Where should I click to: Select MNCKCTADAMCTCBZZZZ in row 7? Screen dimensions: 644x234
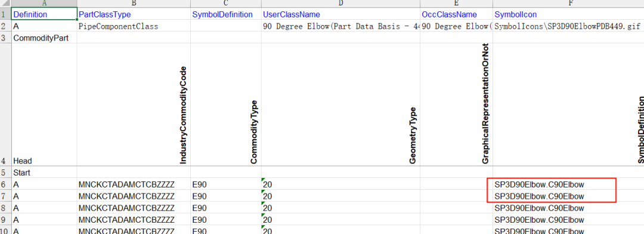coord(134,196)
